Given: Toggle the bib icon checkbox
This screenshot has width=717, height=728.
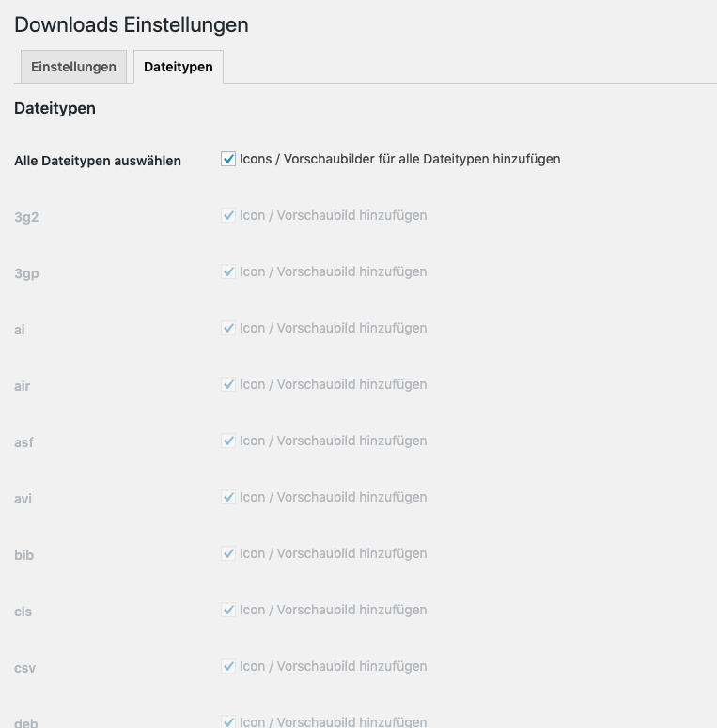Looking at the screenshot, I should [228, 554].
